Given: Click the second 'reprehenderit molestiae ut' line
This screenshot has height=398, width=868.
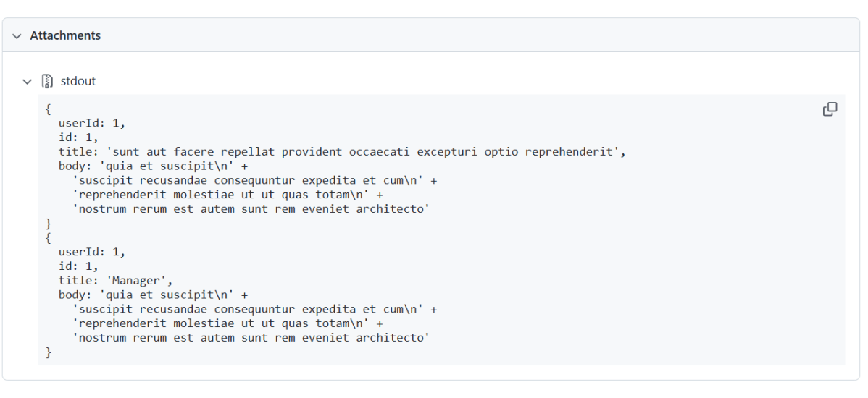Looking at the screenshot, I should tap(228, 323).
